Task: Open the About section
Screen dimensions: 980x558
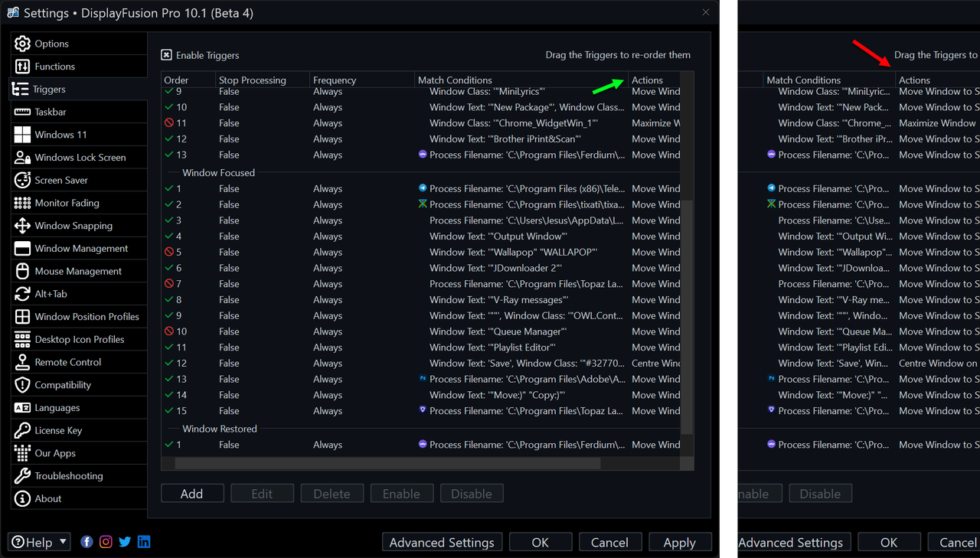Action: pyautogui.click(x=78, y=498)
